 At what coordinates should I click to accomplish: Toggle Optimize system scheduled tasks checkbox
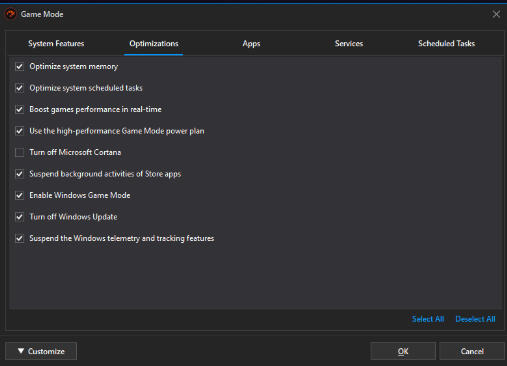[x=20, y=88]
